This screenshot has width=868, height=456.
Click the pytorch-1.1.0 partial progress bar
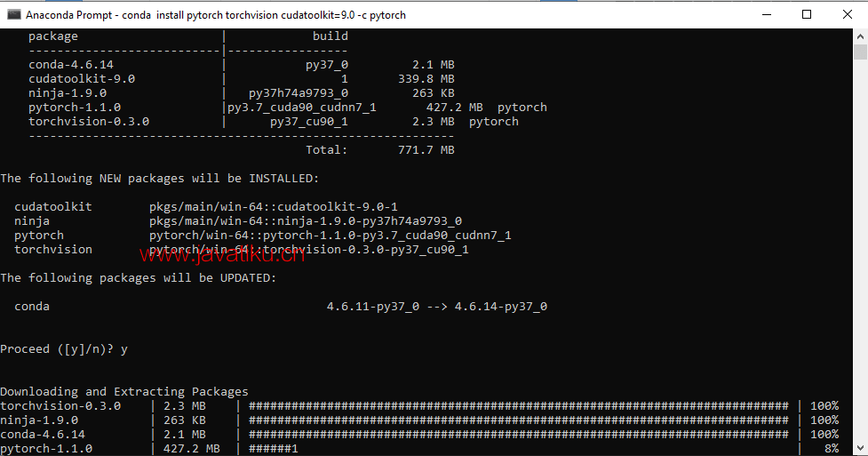274,449
